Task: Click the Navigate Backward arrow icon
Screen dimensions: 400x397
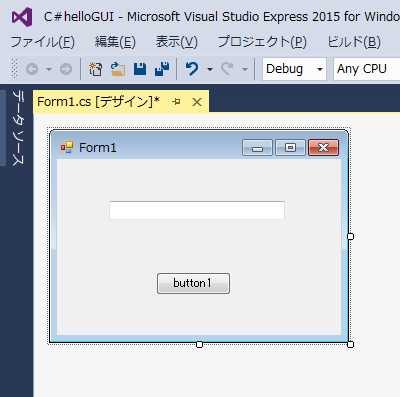Action: click(32, 69)
